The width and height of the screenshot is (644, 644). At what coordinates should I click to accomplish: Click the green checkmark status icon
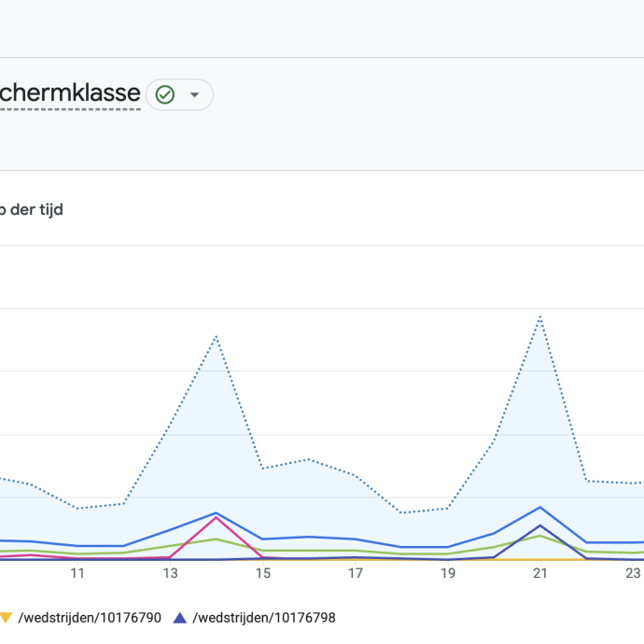point(165,95)
